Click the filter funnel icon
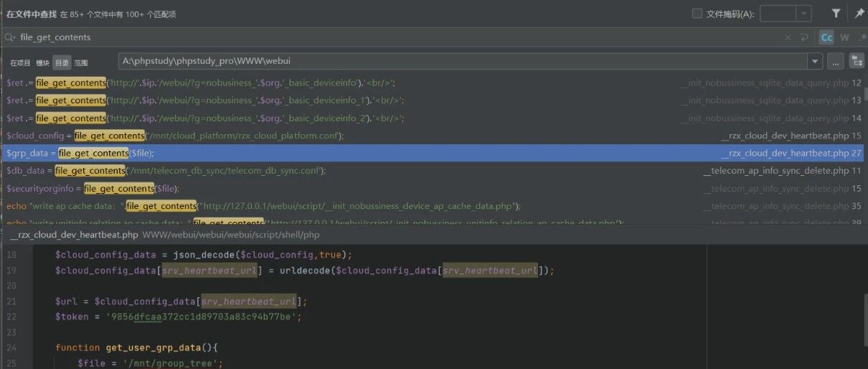This screenshot has height=369, width=868. [836, 14]
